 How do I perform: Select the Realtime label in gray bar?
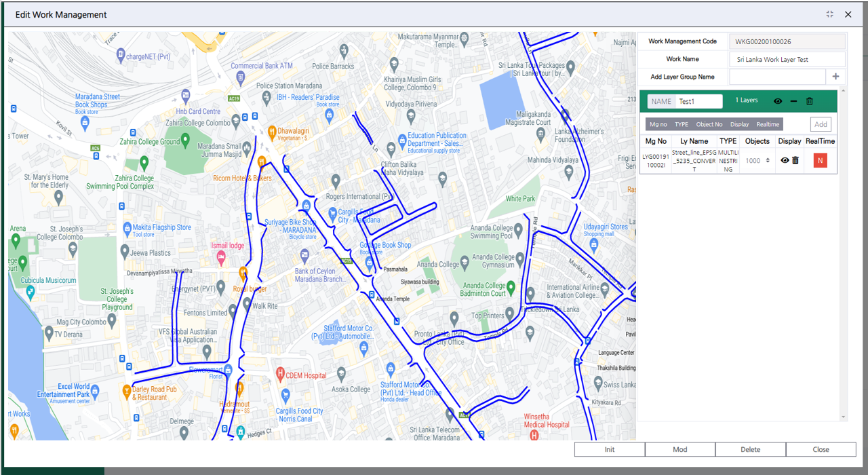click(x=768, y=124)
